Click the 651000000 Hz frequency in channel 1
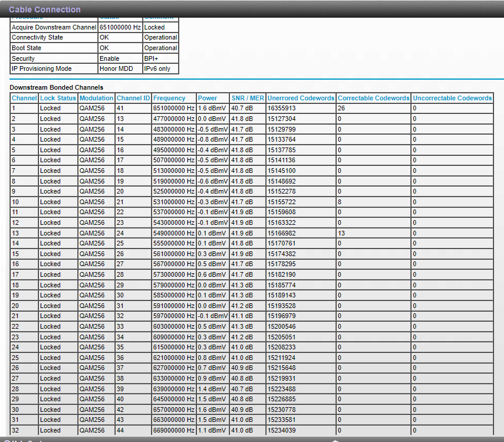This screenshot has height=442, width=504. pos(173,109)
